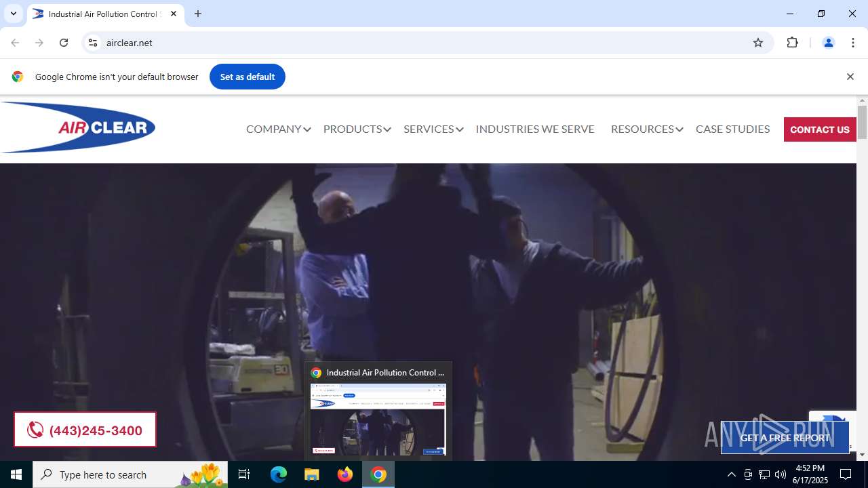The image size is (868, 488).
Task: Reload the current page
Action: (x=64, y=43)
